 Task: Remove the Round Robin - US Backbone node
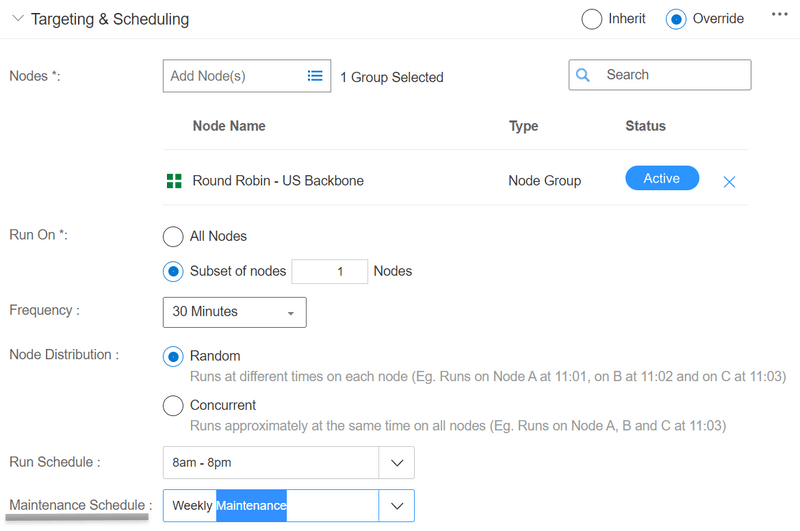click(729, 181)
